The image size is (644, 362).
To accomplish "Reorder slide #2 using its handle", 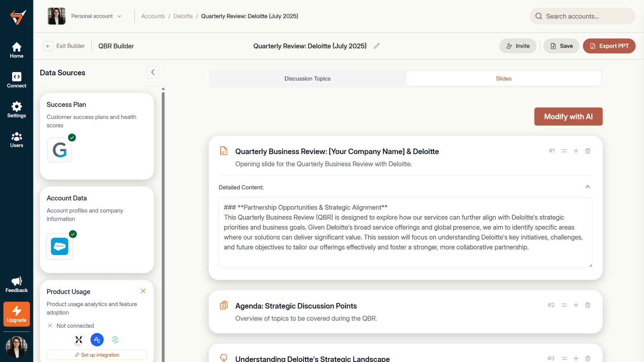I will tap(564, 305).
